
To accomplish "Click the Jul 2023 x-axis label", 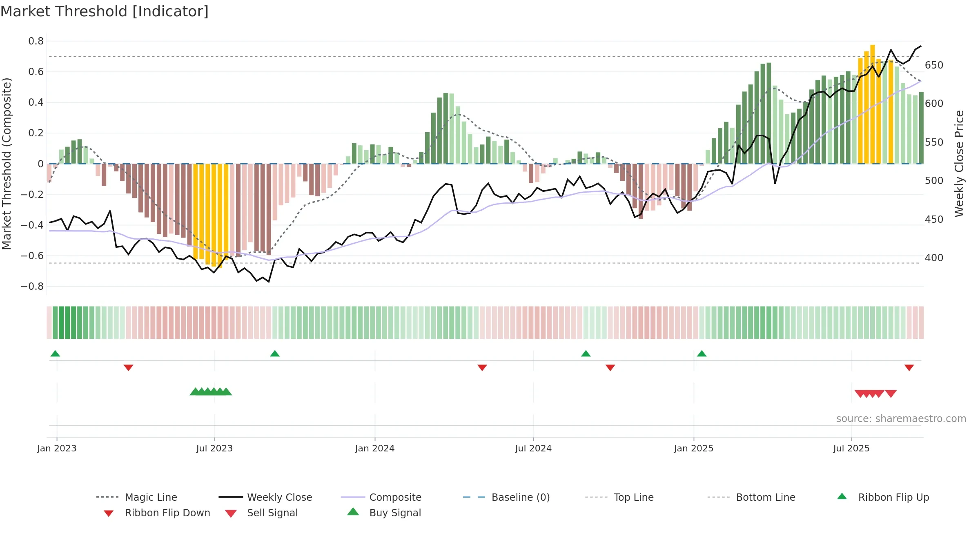I will tap(214, 449).
